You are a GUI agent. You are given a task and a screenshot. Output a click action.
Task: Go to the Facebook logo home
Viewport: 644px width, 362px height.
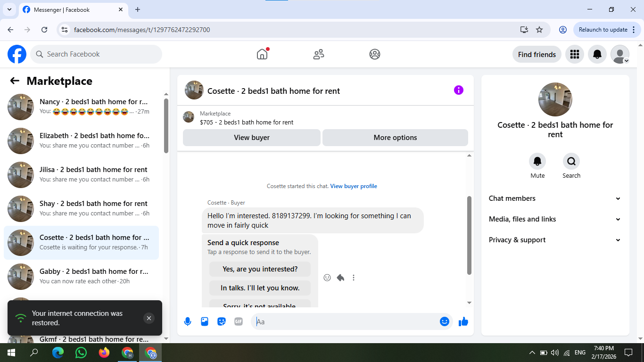coord(17,54)
